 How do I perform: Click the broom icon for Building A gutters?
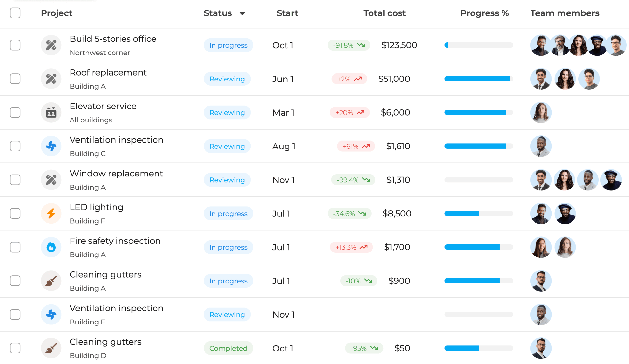(51, 281)
